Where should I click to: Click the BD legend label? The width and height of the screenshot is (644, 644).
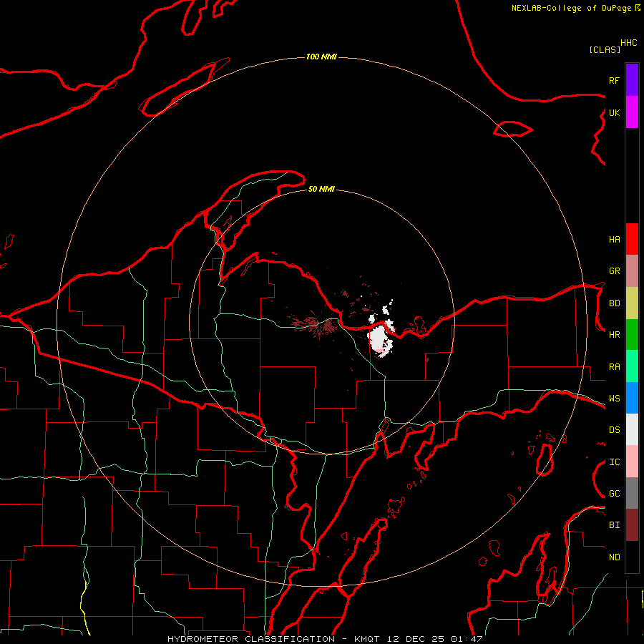(614, 303)
